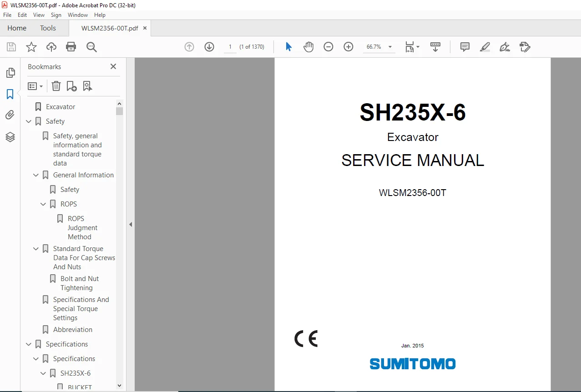This screenshot has height=392, width=581.
Task: Switch to scrolling page display mode
Action: (435, 47)
